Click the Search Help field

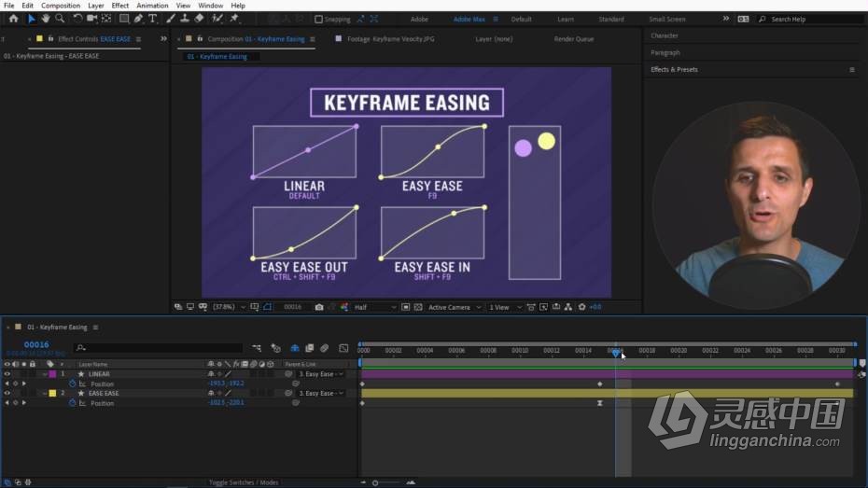point(811,19)
